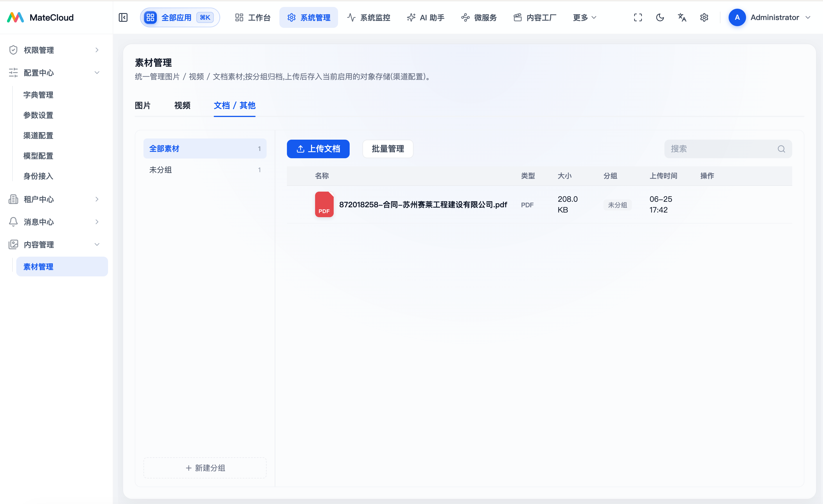823x504 pixels.
Task: Open the AI 助手 nav item
Action: [x=425, y=17]
